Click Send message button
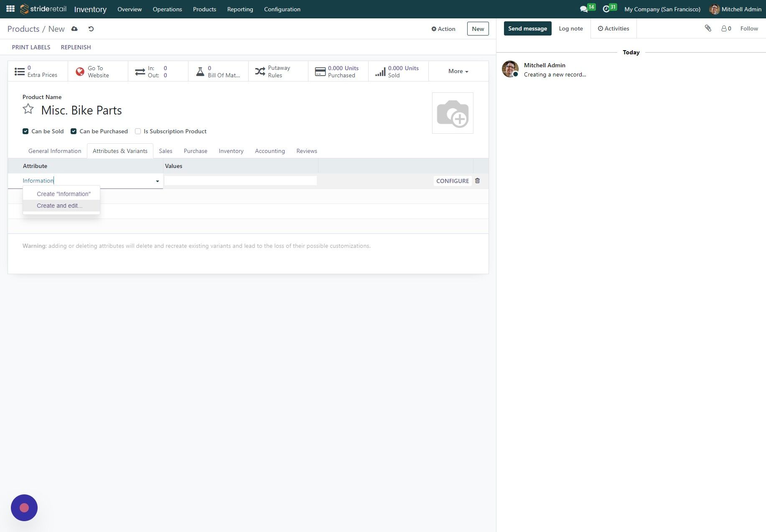This screenshot has width=766, height=532. [527, 28]
